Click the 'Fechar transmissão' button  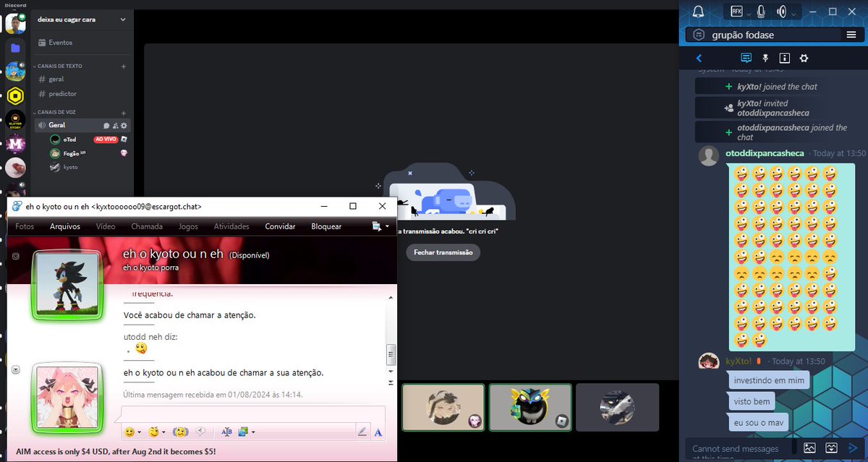(x=443, y=252)
